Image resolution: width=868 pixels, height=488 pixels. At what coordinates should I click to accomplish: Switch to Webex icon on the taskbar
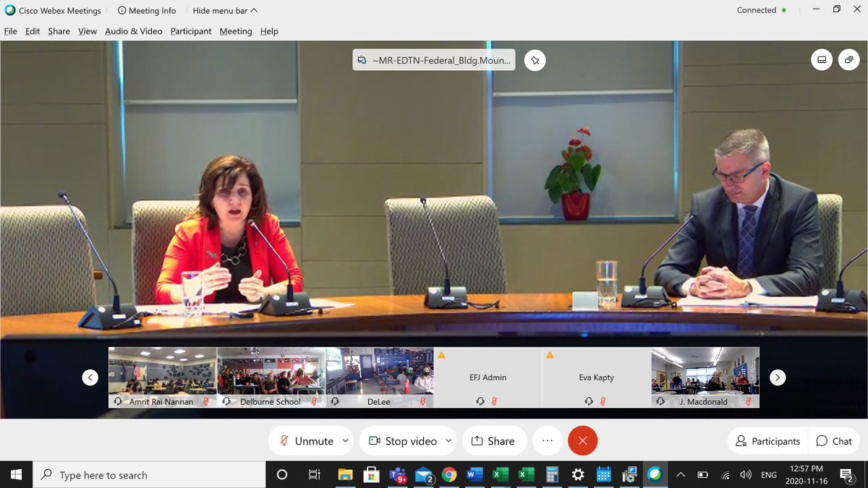(655, 475)
